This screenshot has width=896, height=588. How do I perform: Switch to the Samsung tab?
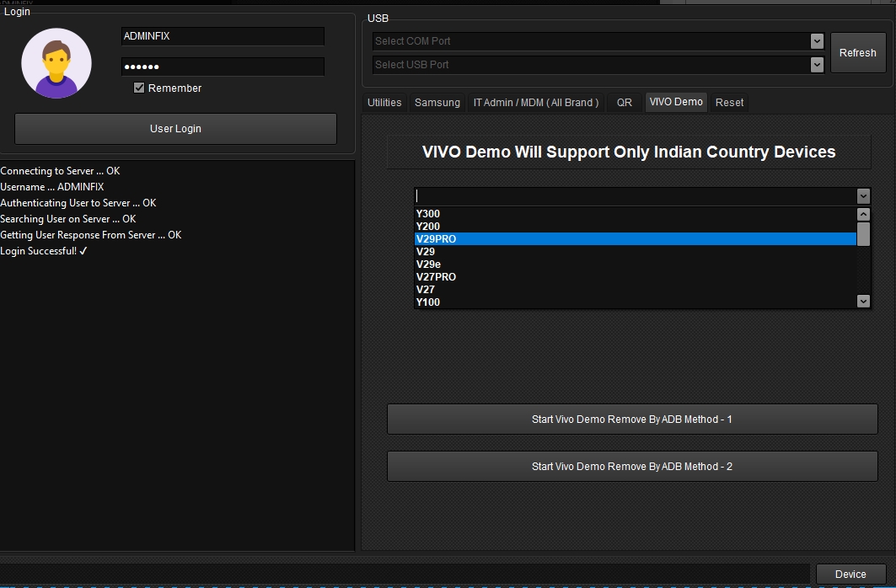tap(437, 103)
